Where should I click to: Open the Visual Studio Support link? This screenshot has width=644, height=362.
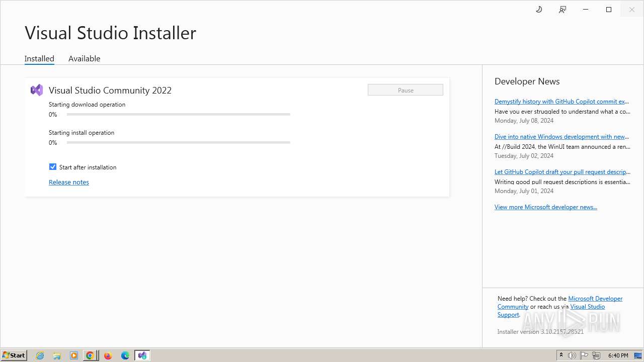point(588,307)
